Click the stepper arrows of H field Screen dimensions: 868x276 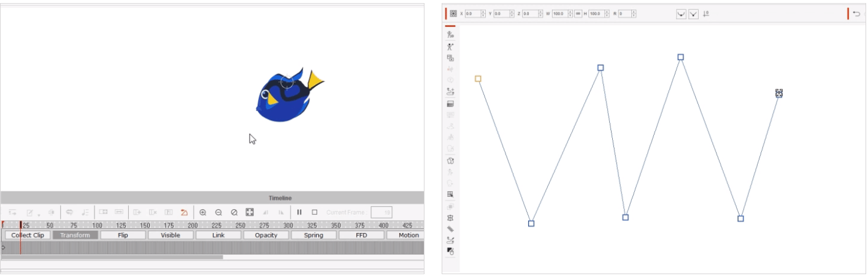[x=607, y=13]
